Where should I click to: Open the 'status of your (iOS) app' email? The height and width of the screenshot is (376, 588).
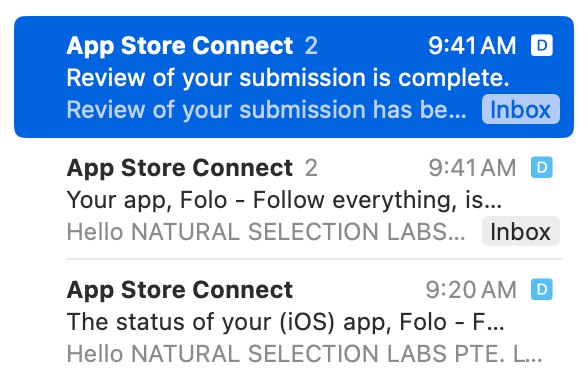click(285, 322)
